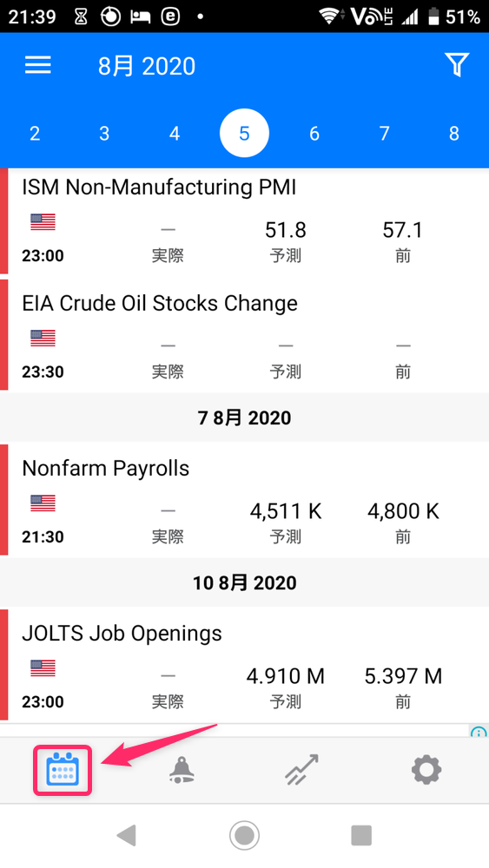Screen dimensions: 489x868
Task: Select day 4 in date strip
Action: click(175, 134)
